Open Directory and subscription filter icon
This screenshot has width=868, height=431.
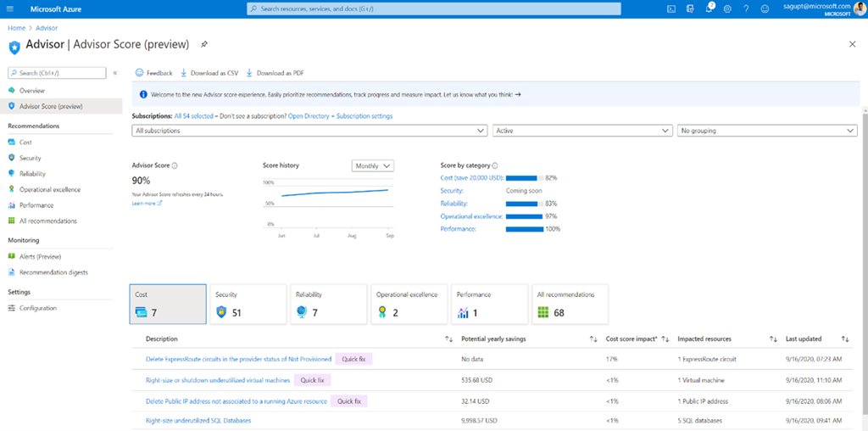pos(690,8)
